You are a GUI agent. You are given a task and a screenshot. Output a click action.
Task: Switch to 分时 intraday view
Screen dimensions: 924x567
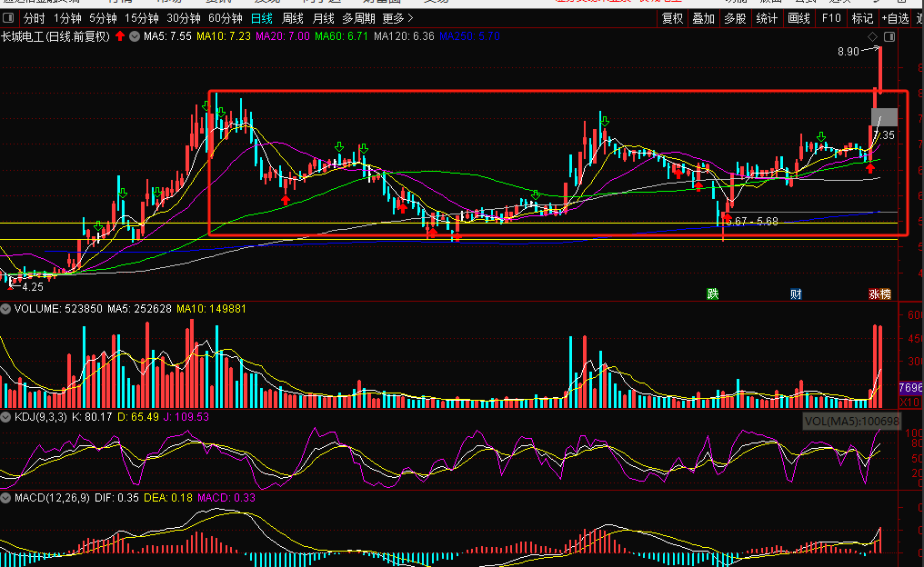(x=35, y=18)
